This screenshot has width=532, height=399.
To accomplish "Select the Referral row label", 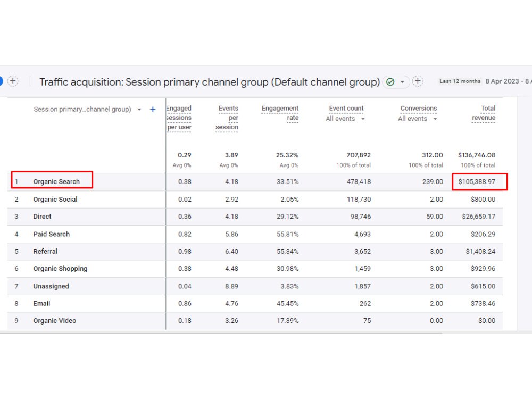I will click(x=45, y=252).
